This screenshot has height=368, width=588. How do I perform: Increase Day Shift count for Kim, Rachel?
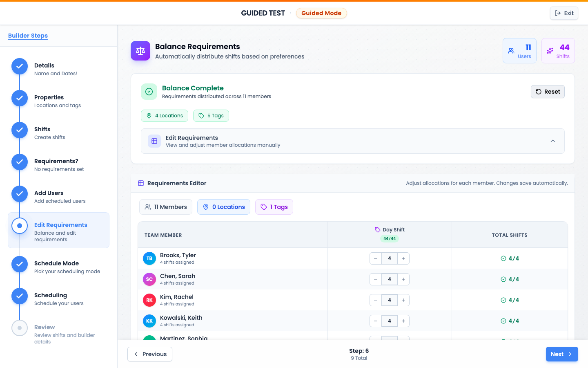[x=403, y=300]
